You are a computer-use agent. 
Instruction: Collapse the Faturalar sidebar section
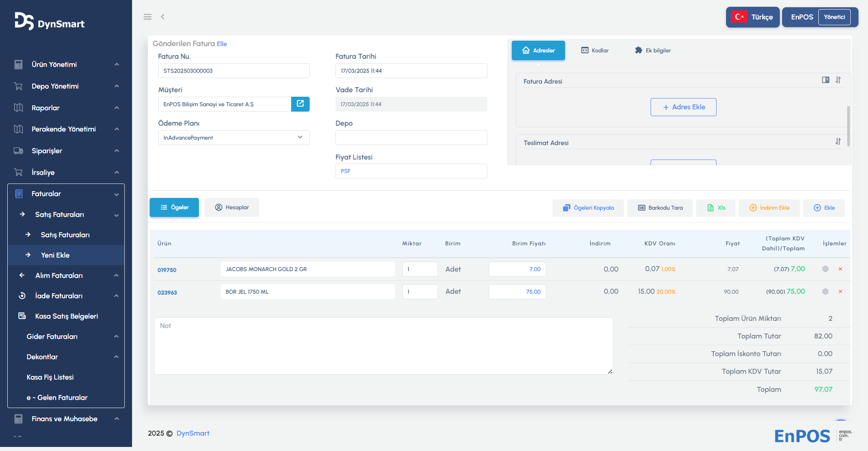pos(66,194)
